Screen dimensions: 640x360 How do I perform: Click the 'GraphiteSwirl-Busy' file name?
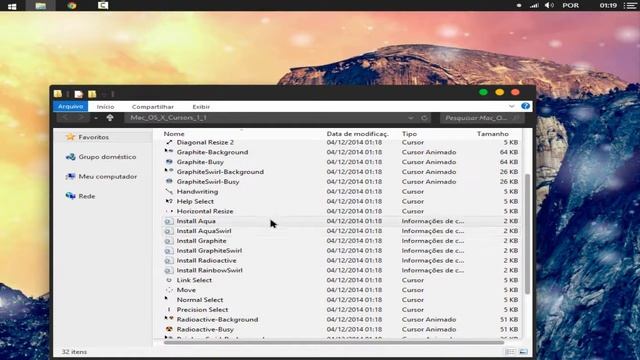coord(208,181)
